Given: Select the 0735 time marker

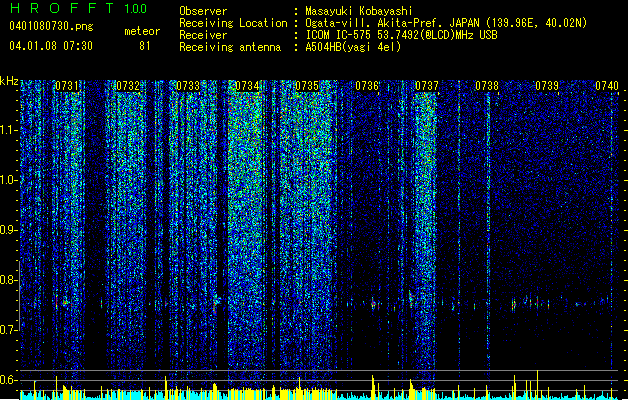Looking at the screenshot, I should [307, 86].
